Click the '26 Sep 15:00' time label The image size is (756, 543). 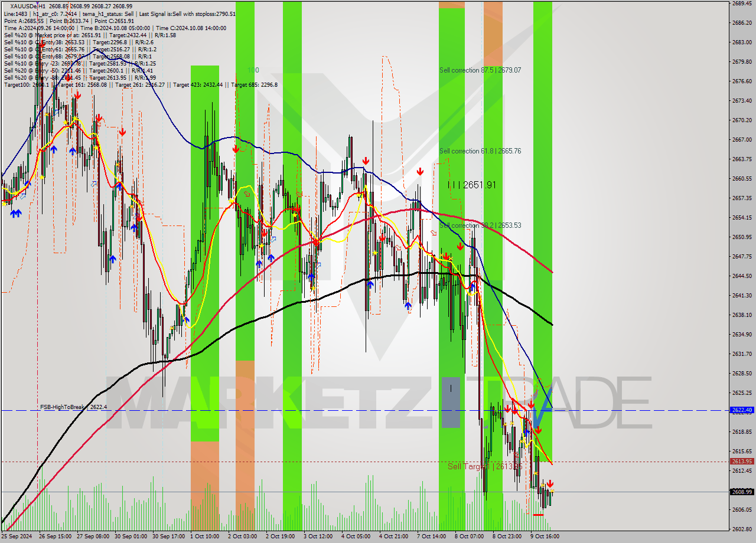pyautogui.click(x=55, y=537)
